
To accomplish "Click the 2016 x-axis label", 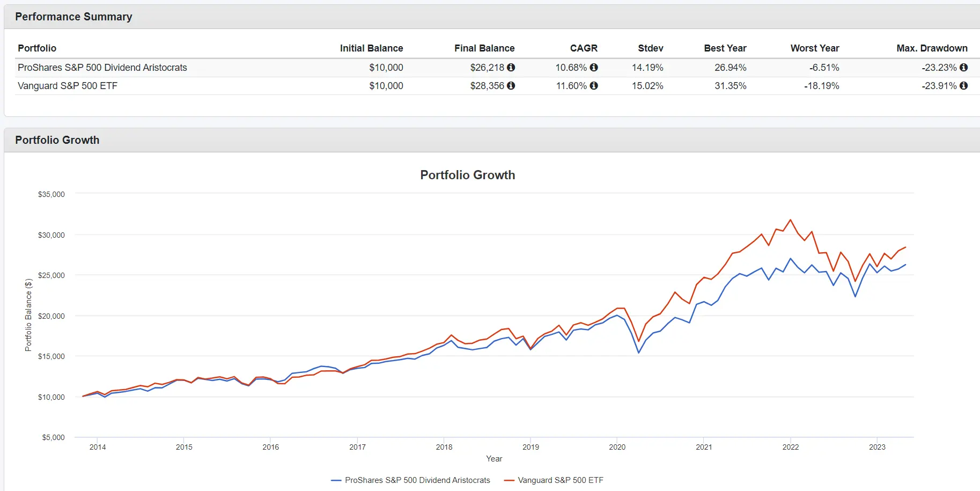I will click(x=271, y=447).
